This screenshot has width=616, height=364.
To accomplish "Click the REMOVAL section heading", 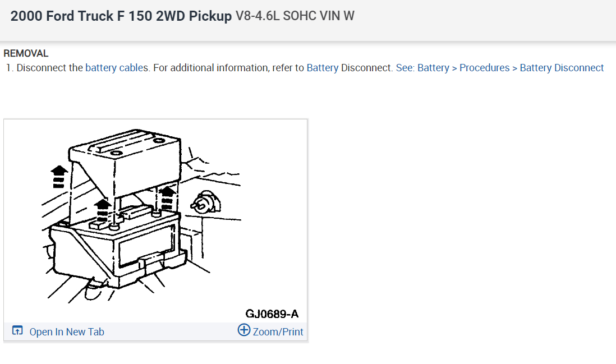I will point(26,53).
